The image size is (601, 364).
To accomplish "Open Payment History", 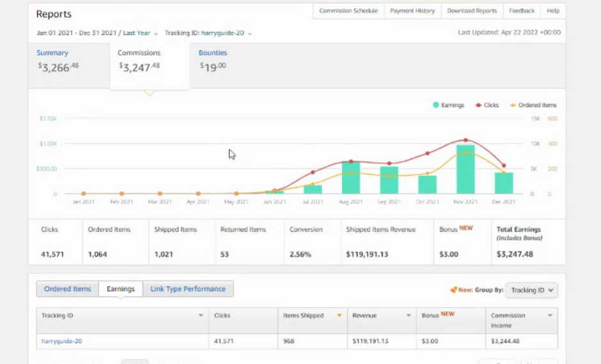I will click(412, 11).
